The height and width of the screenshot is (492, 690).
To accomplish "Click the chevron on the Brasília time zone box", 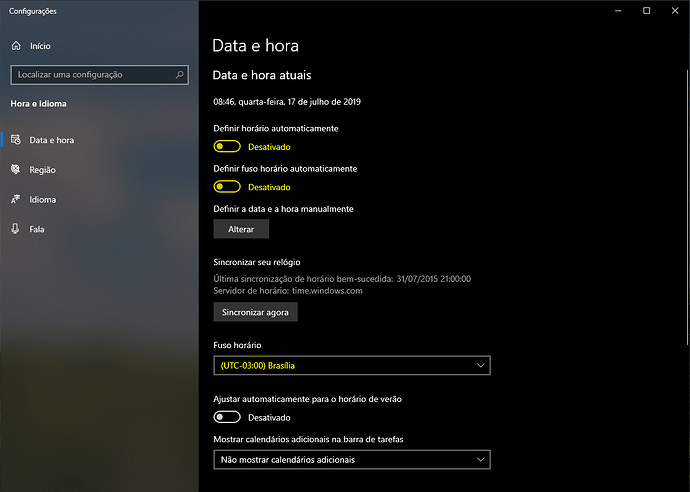I will point(480,366).
